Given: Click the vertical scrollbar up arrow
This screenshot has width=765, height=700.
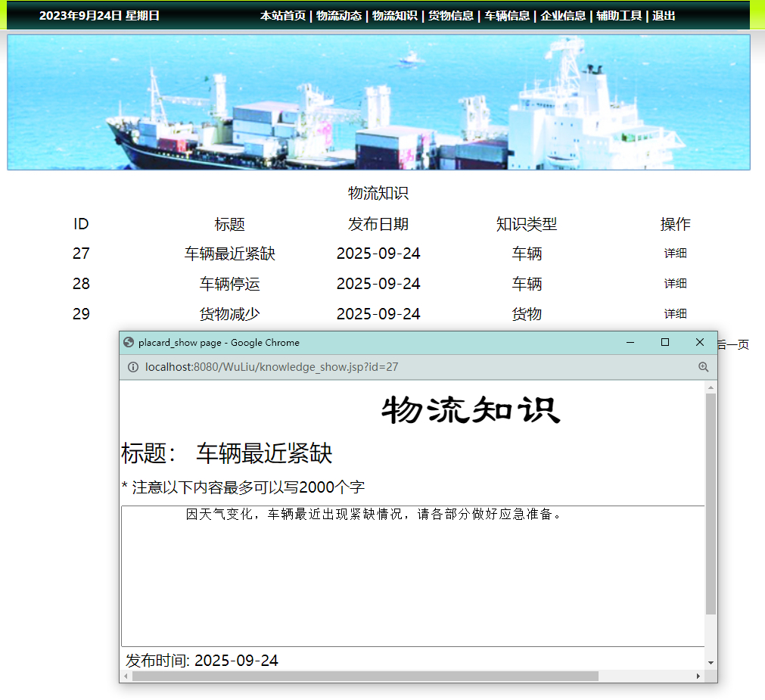Looking at the screenshot, I should coord(710,387).
